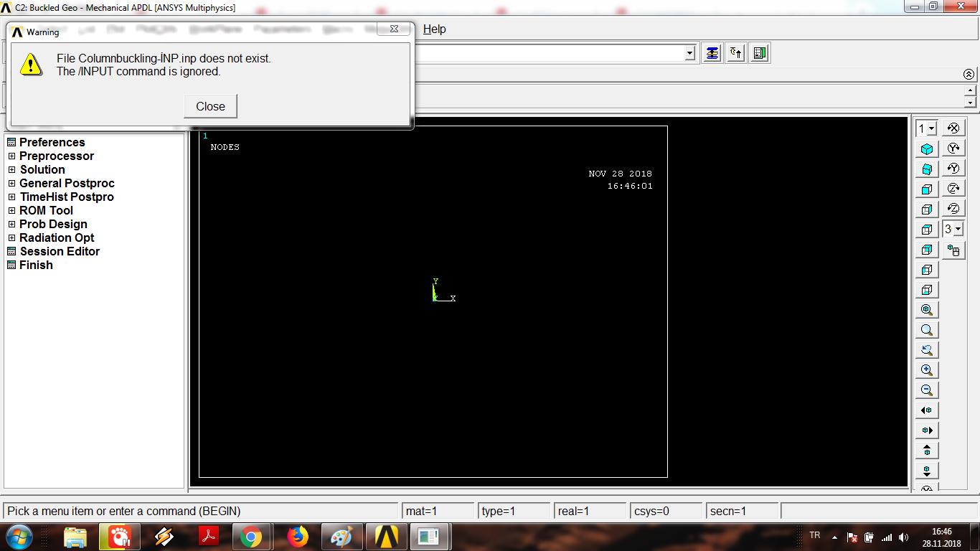980x551 pixels.
Task: Expand the General Postproc node
Action: coord(11,183)
